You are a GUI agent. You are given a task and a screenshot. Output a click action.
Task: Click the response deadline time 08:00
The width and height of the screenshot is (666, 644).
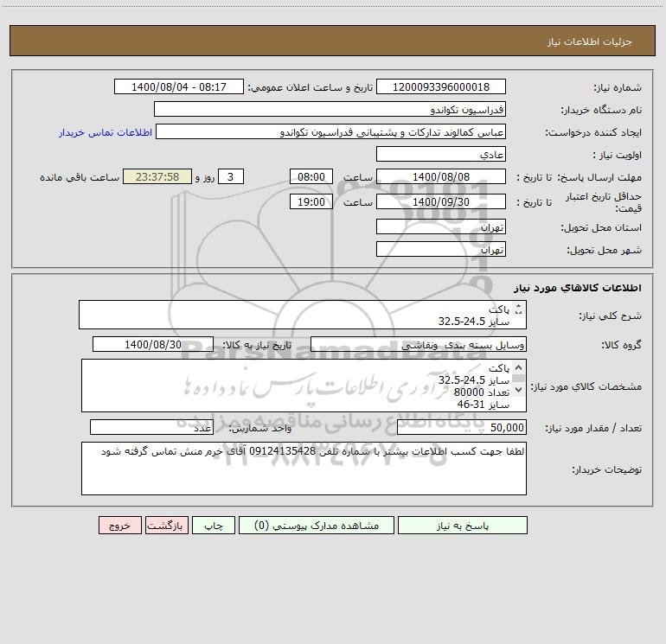[x=311, y=176]
